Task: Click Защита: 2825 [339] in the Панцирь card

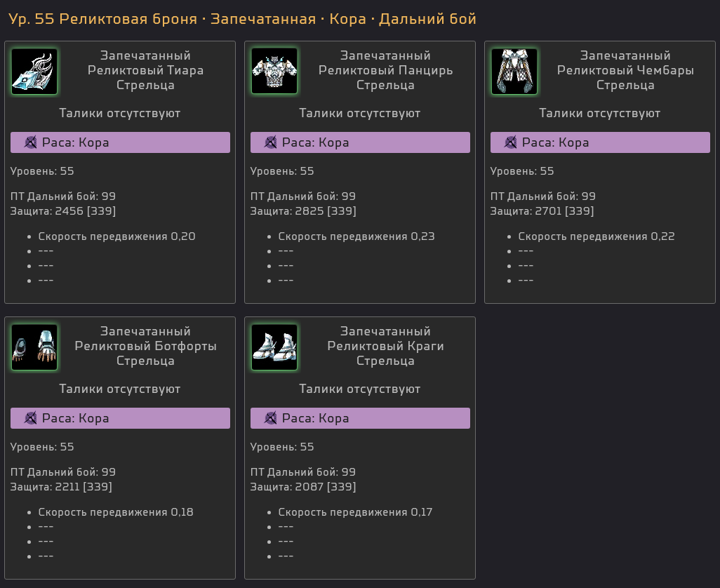Action: click(x=303, y=211)
